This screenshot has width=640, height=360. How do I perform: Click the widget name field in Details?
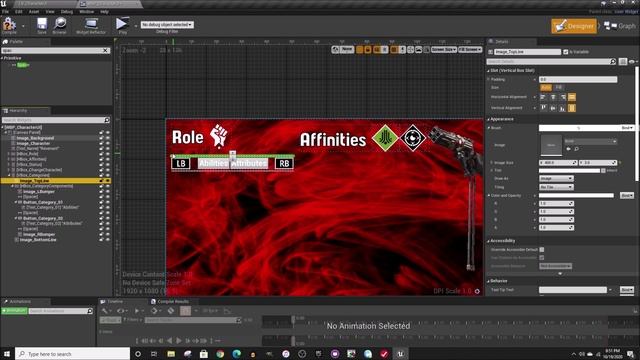tap(527, 52)
